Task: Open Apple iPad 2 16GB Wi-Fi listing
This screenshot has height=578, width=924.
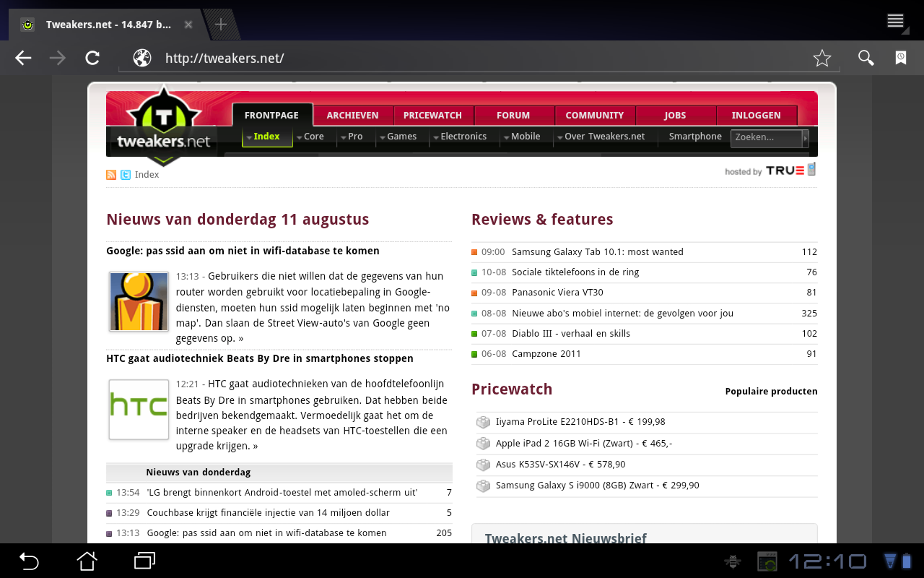Action: (x=584, y=444)
